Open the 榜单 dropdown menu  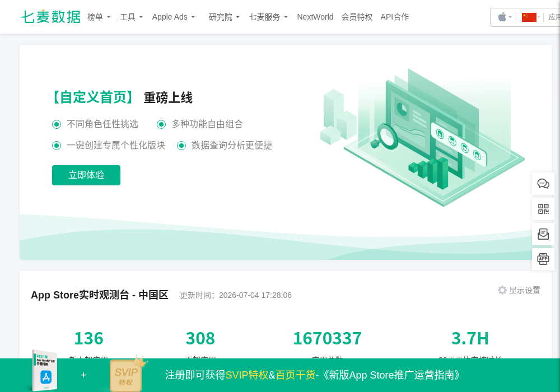pos(99,17)
